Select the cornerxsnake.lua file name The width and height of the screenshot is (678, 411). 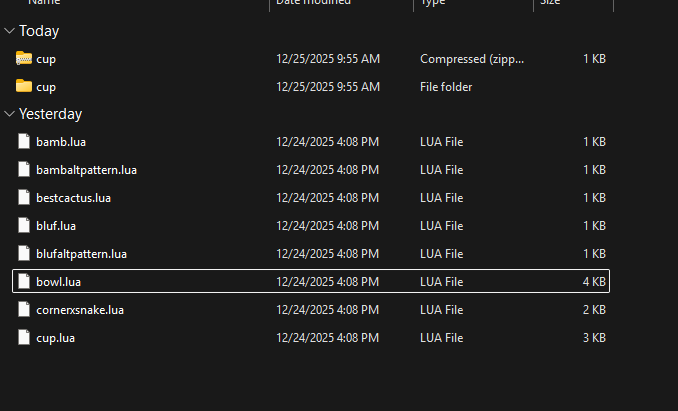click(x=79, y=310)
